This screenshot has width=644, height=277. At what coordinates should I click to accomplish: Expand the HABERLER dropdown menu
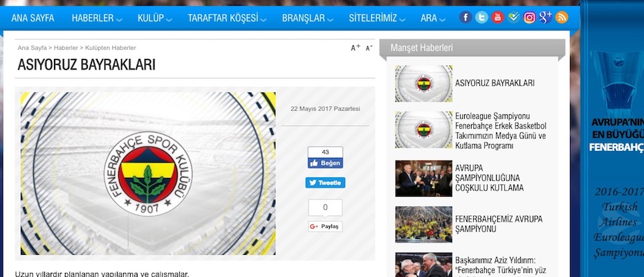(97, 18)
